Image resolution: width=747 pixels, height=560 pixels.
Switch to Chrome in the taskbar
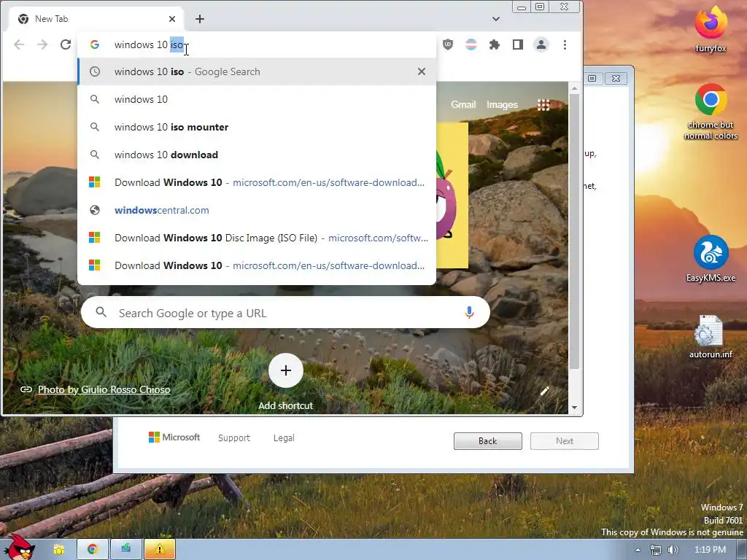[x=93, y=550]
